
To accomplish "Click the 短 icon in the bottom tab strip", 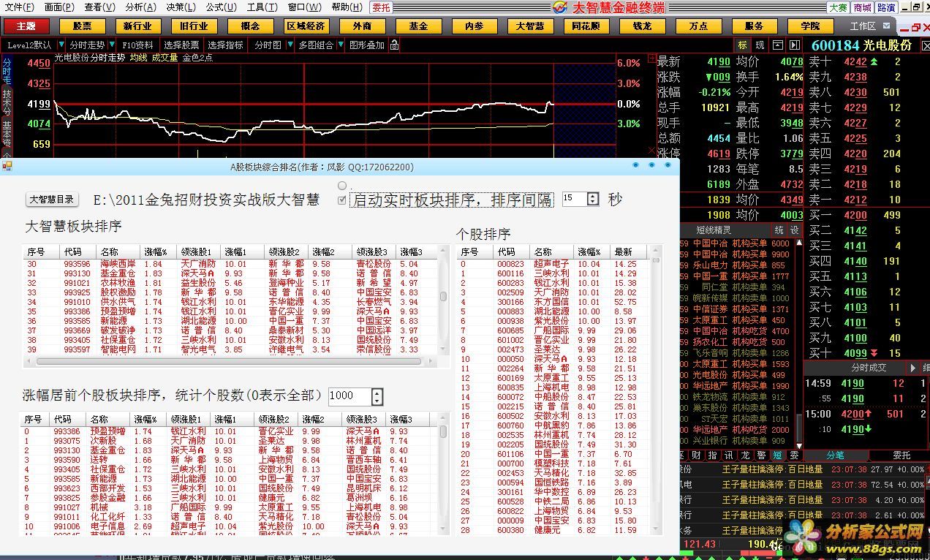I will (x=777, y=455).
